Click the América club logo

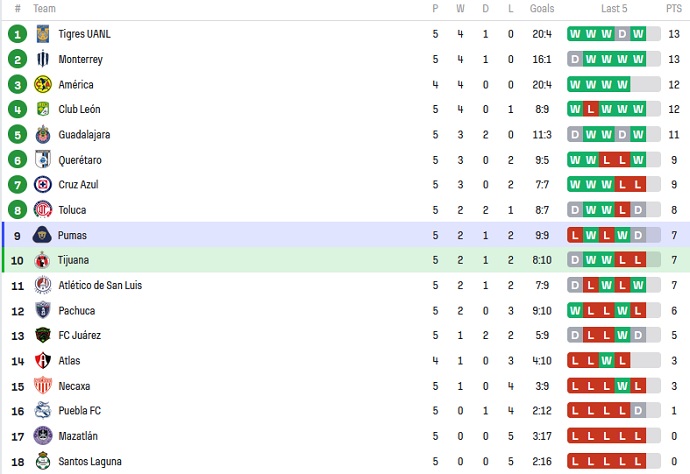[x=43, y=84]
